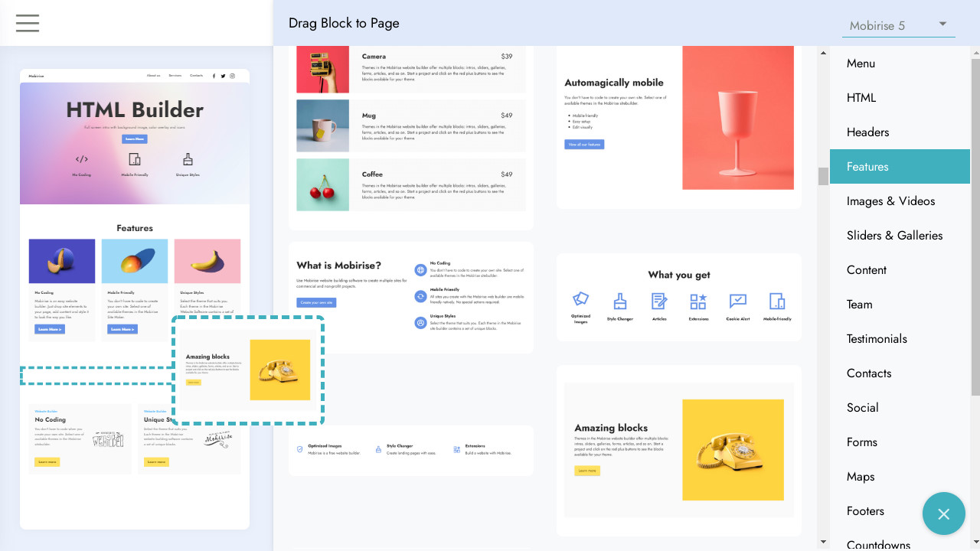980x551 pixels.
Task: Click the Style Changer brush icon
Action: pos(620,301)
